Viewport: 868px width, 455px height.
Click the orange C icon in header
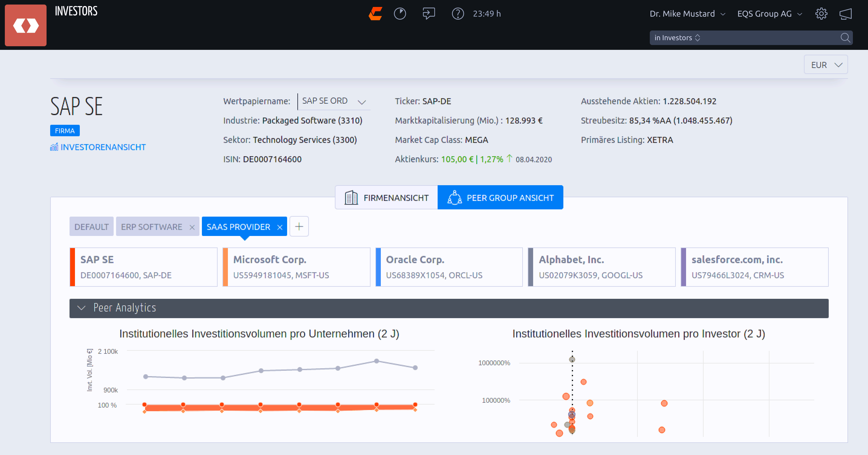(x=375, y=14)
